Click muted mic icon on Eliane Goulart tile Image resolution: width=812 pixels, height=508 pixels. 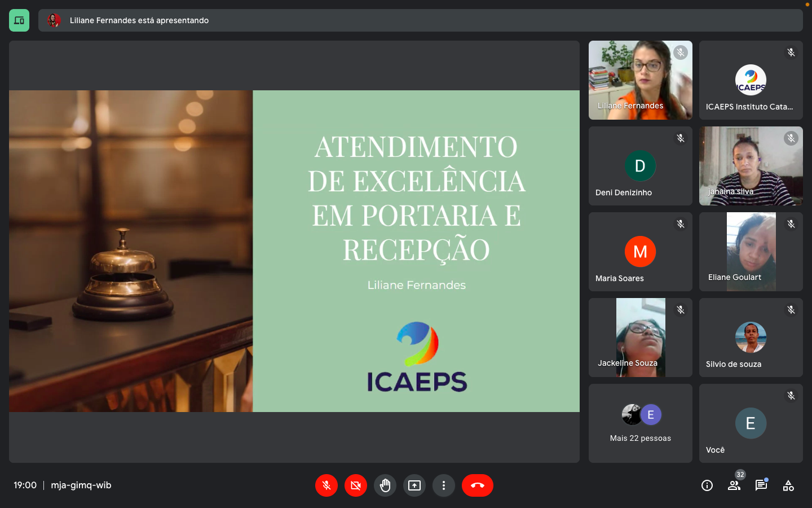[x=791, y=224]
